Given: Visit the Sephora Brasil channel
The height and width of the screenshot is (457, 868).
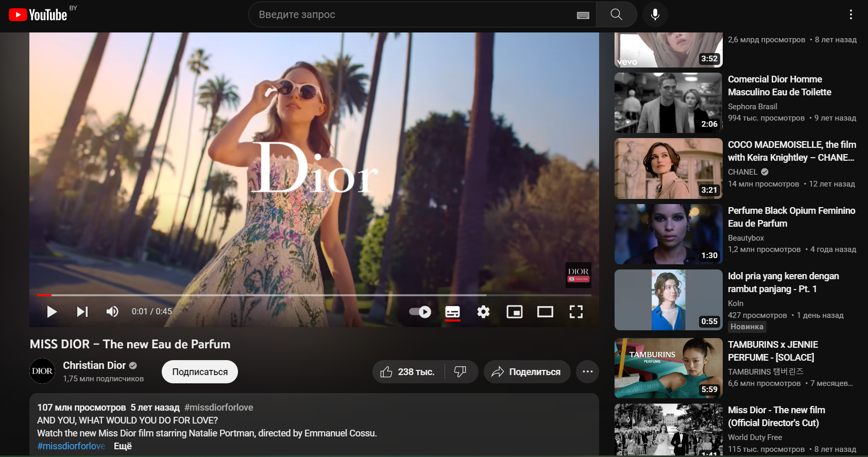Looking at the screenshot, I should coord(753,107).
